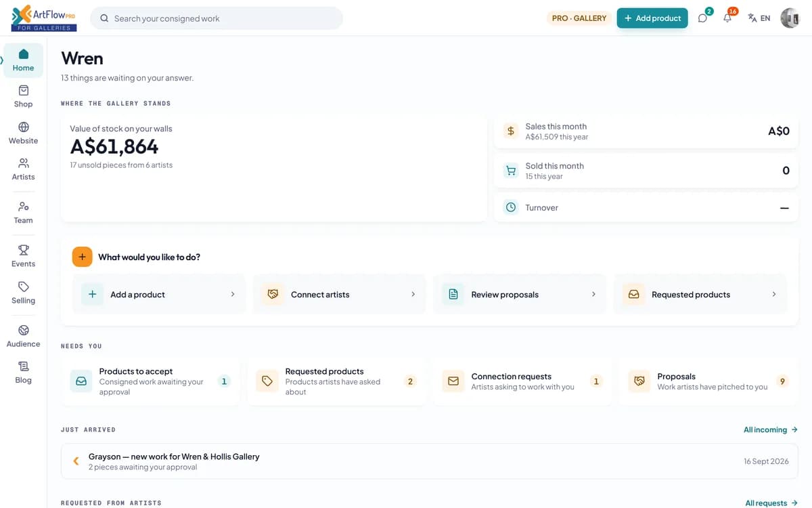The image size is (812, 508).
Task: Open Connection requests card
Action: 522,381
